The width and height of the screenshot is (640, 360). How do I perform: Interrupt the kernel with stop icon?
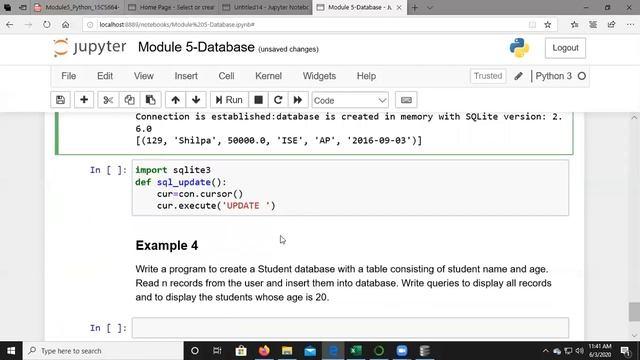coord(258,100)
